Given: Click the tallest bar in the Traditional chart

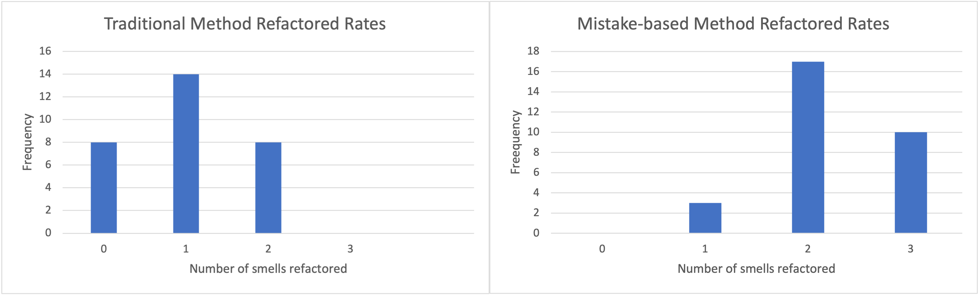Looking at the screenshot, I should click(186, 153).
